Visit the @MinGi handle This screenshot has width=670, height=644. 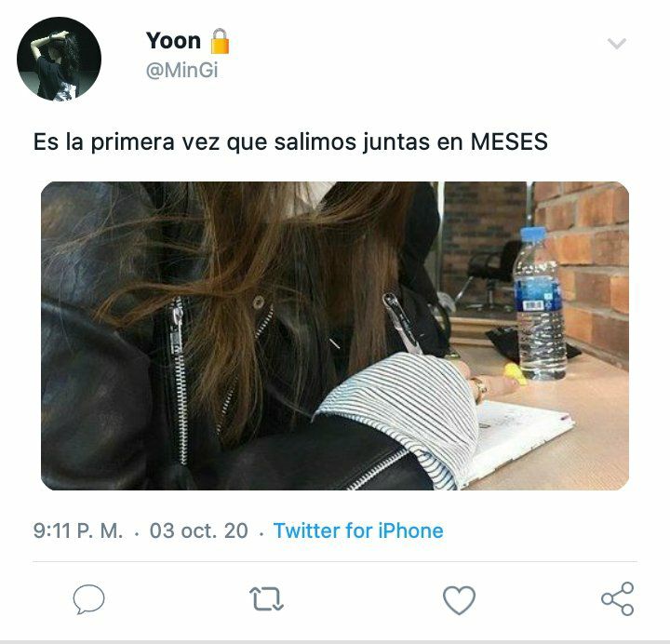(x=182, y=70)
